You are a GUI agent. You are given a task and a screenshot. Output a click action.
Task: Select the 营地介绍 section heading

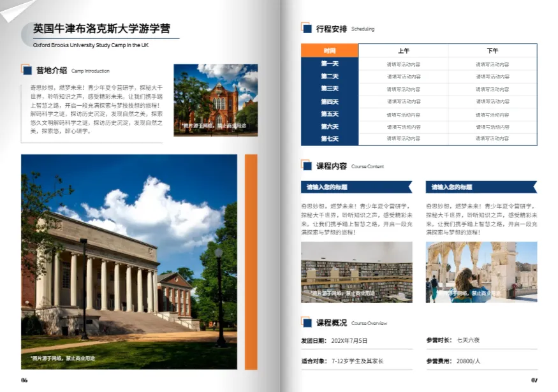(x=52, y=70)
